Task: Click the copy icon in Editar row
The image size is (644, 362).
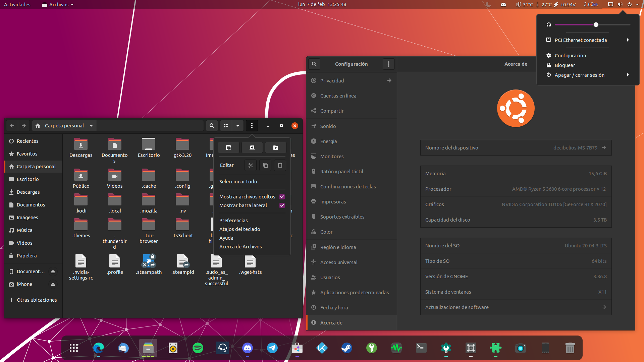Action: (x=265, y=165)
